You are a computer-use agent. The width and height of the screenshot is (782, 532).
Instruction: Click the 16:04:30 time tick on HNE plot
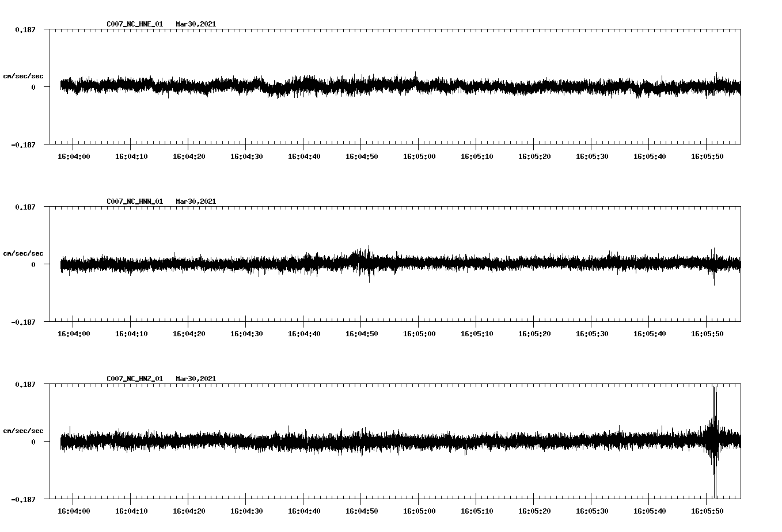coord(247,155)
